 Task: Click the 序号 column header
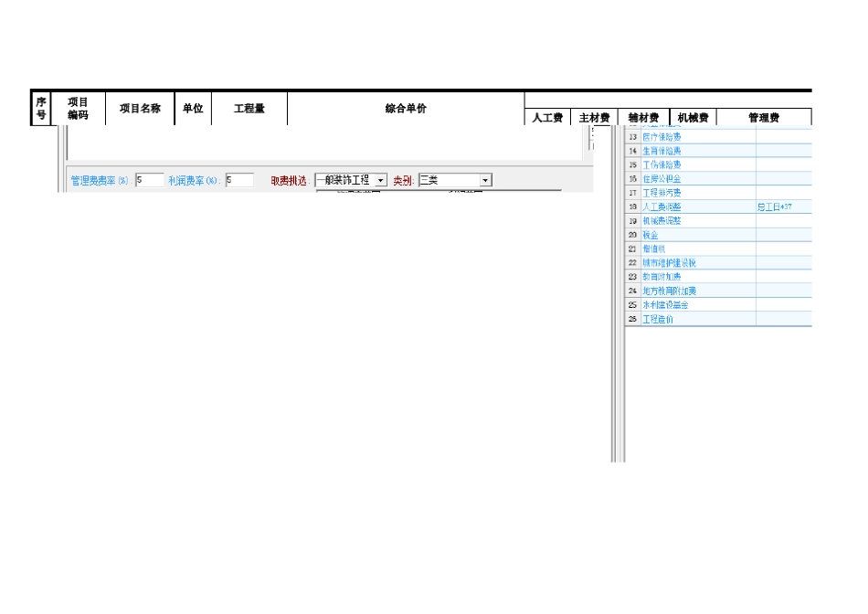pos(41,109)
